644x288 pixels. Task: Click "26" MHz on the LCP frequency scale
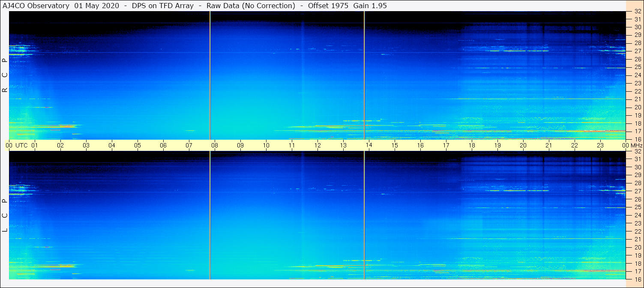(x=637, y=199)
